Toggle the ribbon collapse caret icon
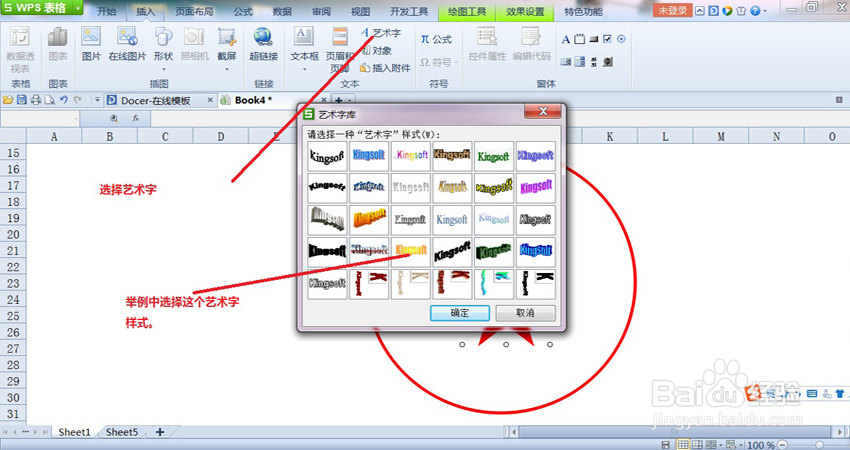 pos(700,10)
